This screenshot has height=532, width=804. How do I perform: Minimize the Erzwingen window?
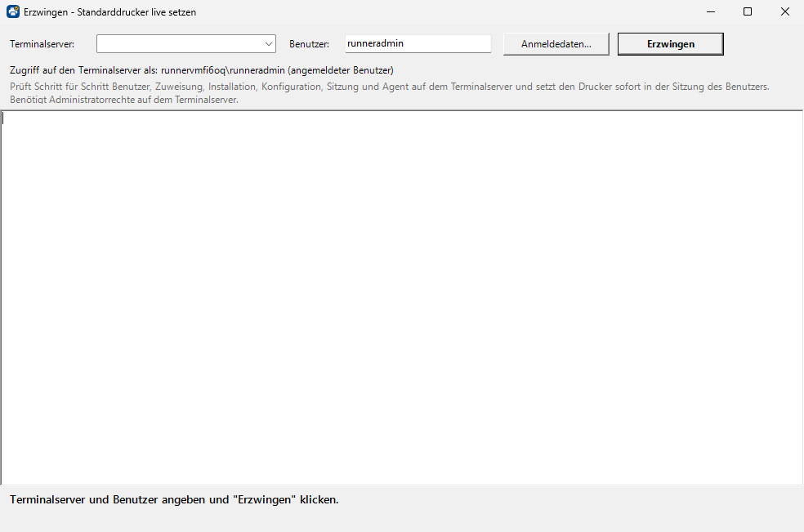[711, 11]
